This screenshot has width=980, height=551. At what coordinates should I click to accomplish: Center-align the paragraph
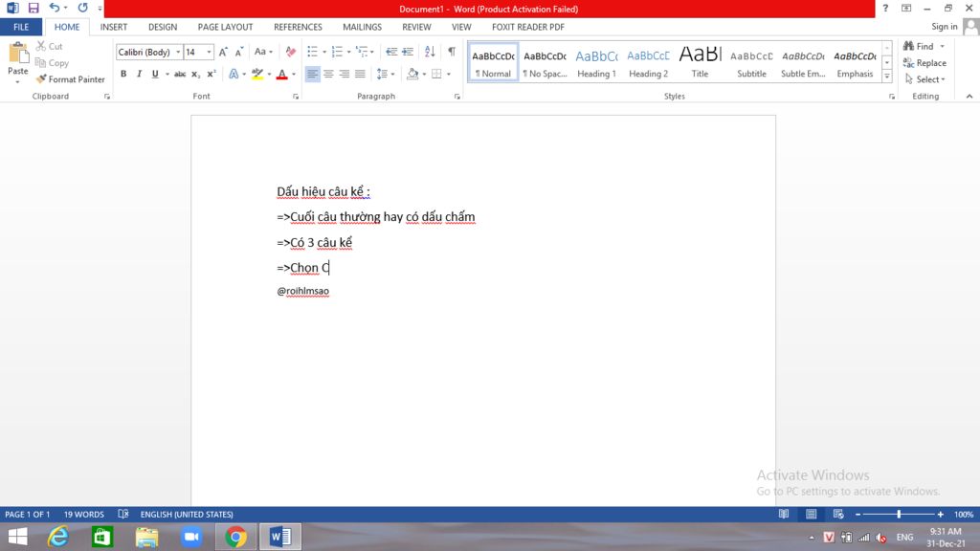click(x=328, y=74)
